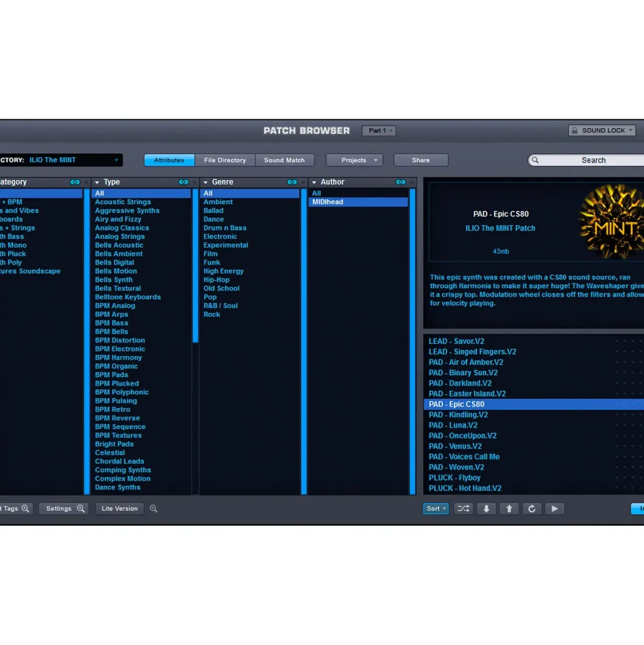Select All in the Genre column
644x645 pixels.
249,193
